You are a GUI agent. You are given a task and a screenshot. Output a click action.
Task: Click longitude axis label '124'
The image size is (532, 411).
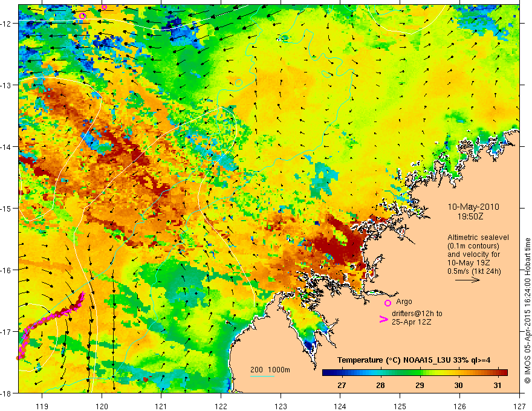click(x=340, y=406)
